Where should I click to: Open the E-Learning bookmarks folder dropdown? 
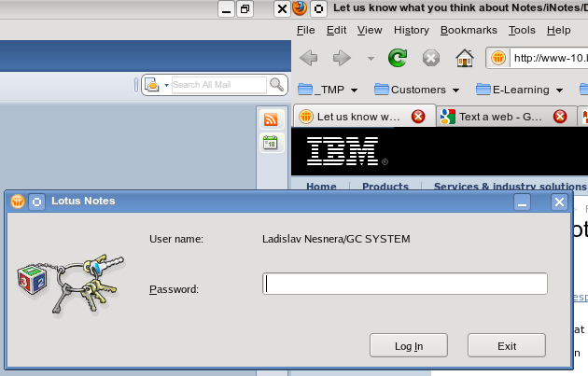point(518,91)
